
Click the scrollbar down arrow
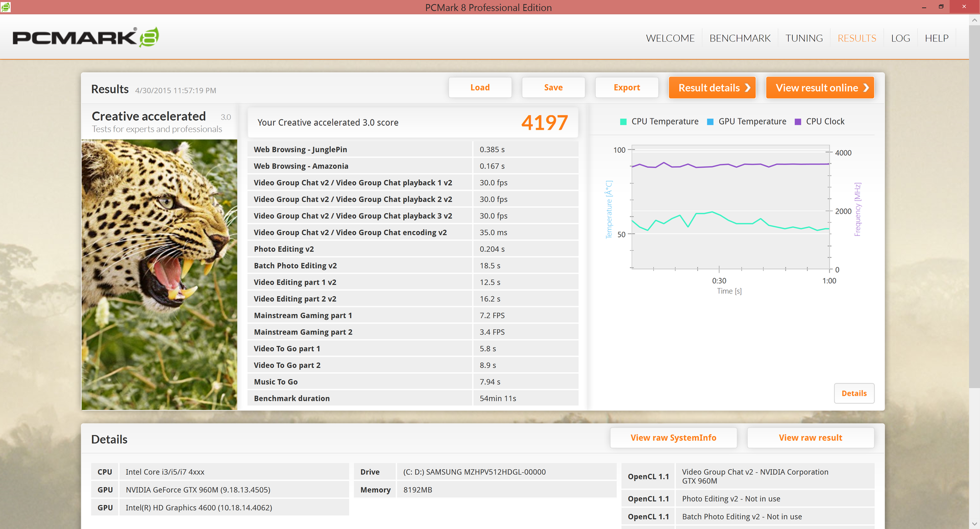coord(974,523)
